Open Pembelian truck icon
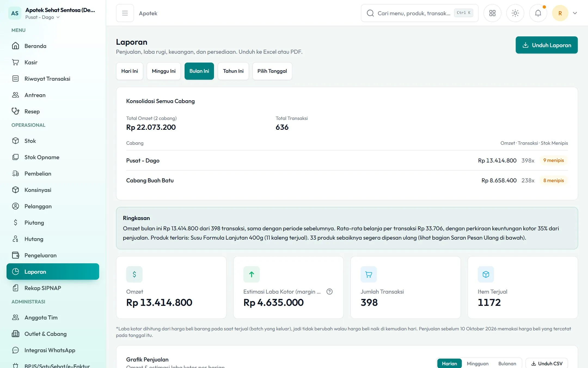 click(x=16, y=173)
